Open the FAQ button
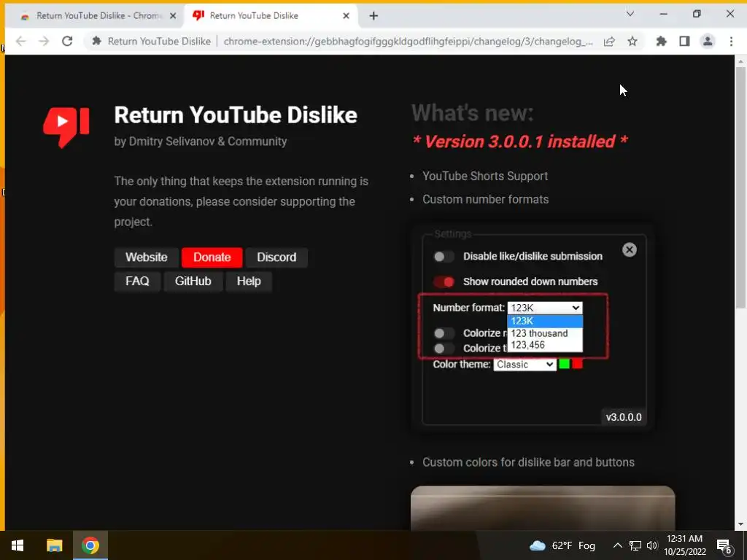 coord(137,281)
